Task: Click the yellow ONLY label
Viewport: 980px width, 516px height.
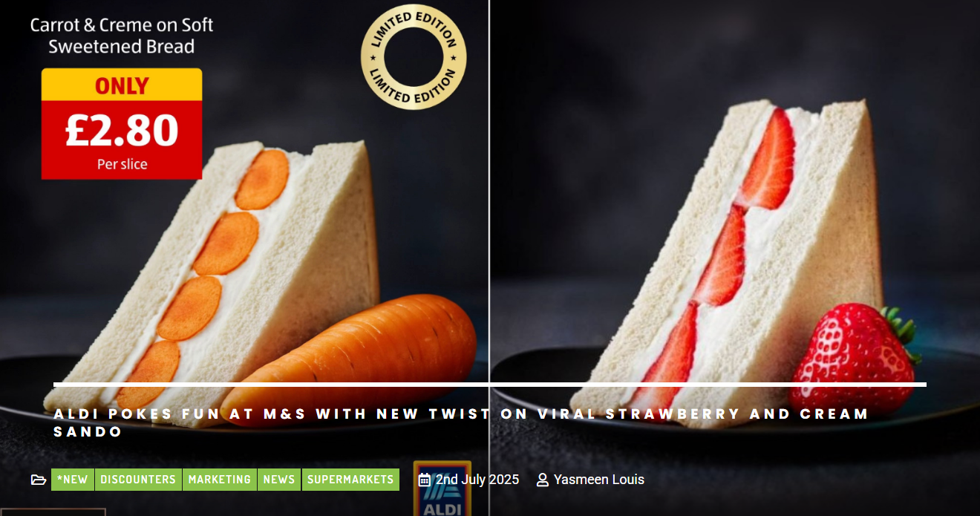Action: coord(122,85)
